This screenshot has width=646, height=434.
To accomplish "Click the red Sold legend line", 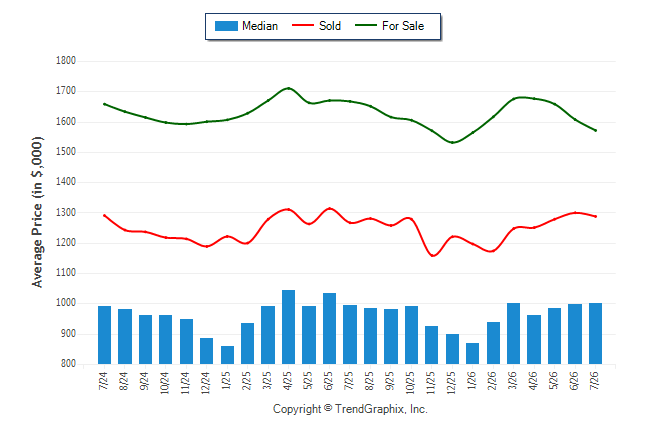I will tap(303, 26).
